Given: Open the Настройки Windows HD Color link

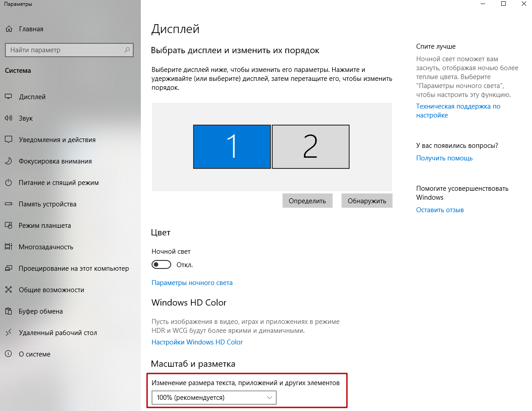Looking at the screenshot, I should 197,342.
